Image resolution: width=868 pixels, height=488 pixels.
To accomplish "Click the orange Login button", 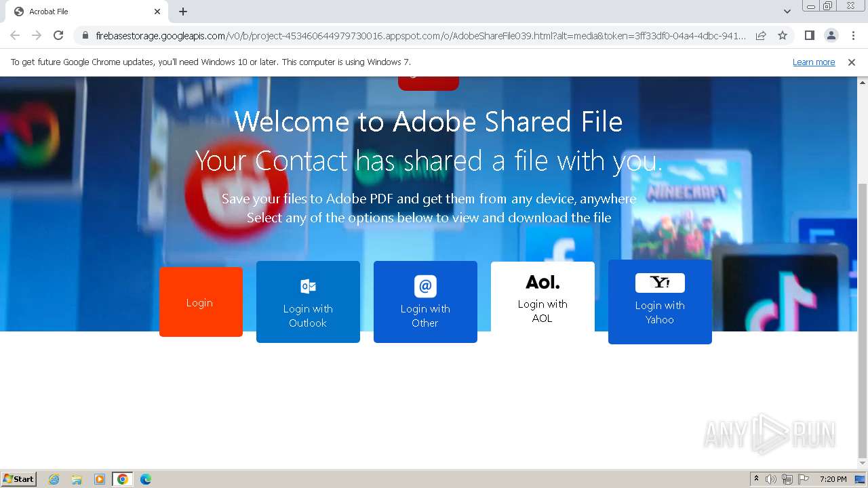I will [201, 302].
